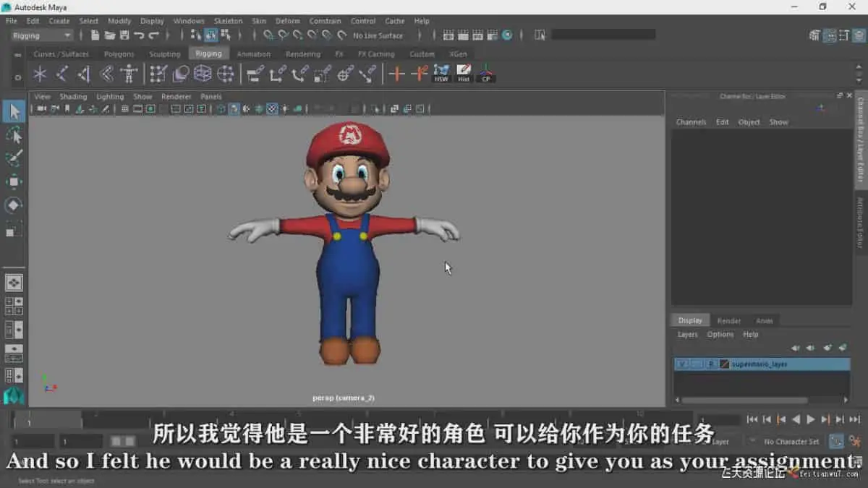Click the Maya logo at toolbox bottom
The height and width of the screenshot is (488, 868).
tap(14, 396)
